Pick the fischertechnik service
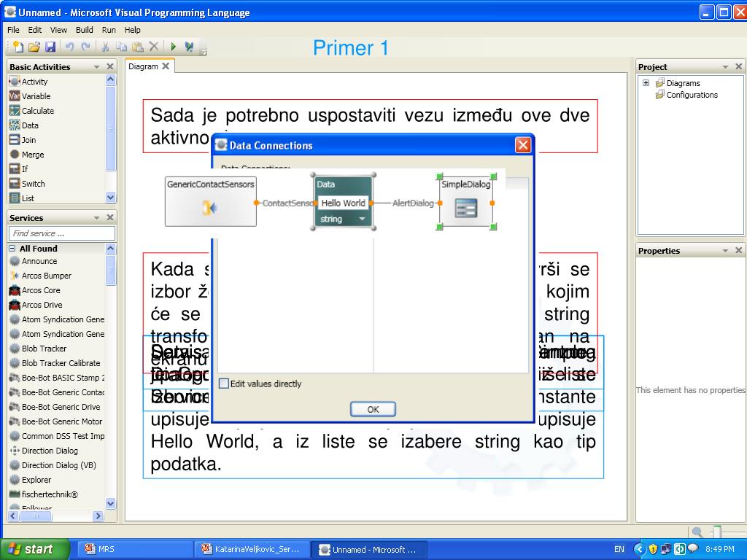Image resolution: width=747 pixels, height=560 pixels. [43, 494]
